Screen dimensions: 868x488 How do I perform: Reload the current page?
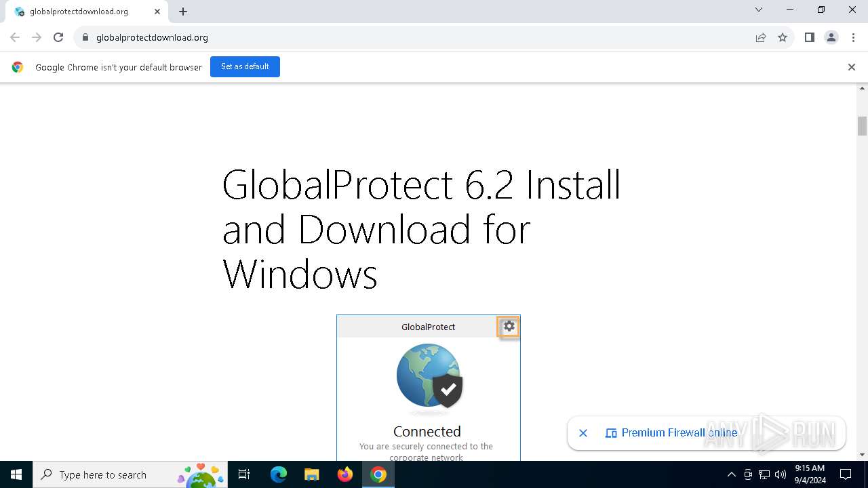point(58,37)
